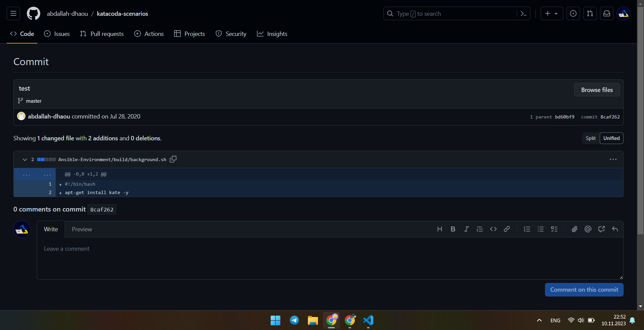
Task: Open the create new plus dropdown
Action: [x=551, y=13]
